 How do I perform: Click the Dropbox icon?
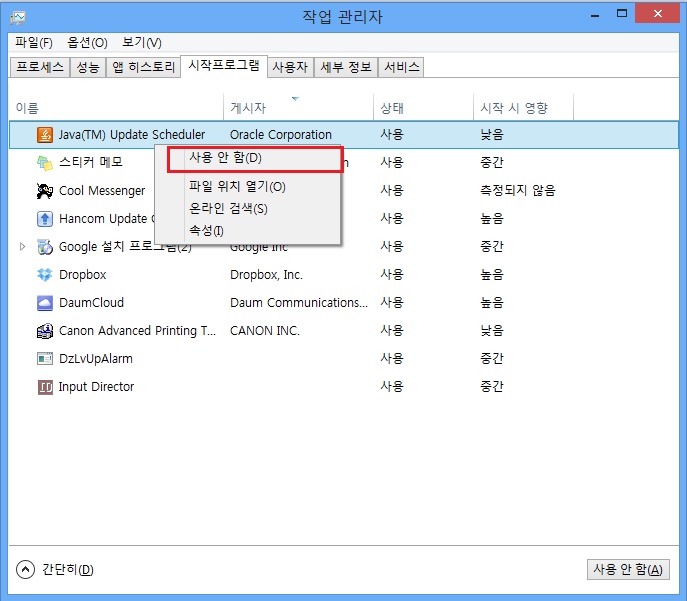[45, 275]
